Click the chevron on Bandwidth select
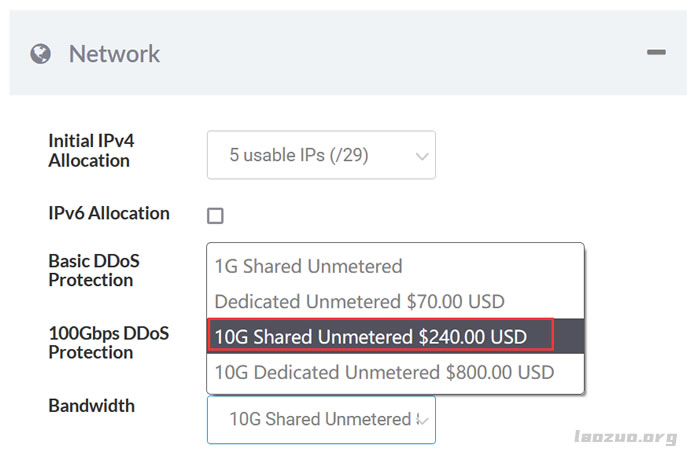 click(424, 420)
